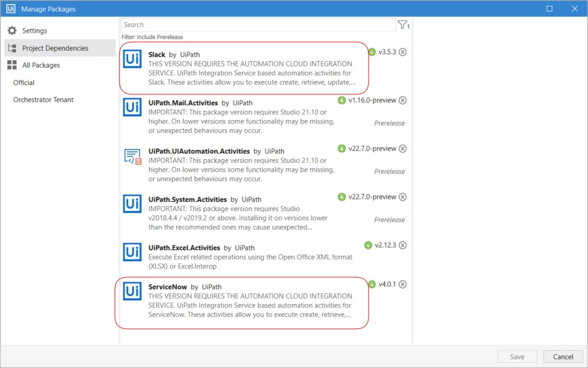Click the Slack package UiPath logo
This screenshot has width=588, height=368.
pyautogui.click(x=133, y=59)
